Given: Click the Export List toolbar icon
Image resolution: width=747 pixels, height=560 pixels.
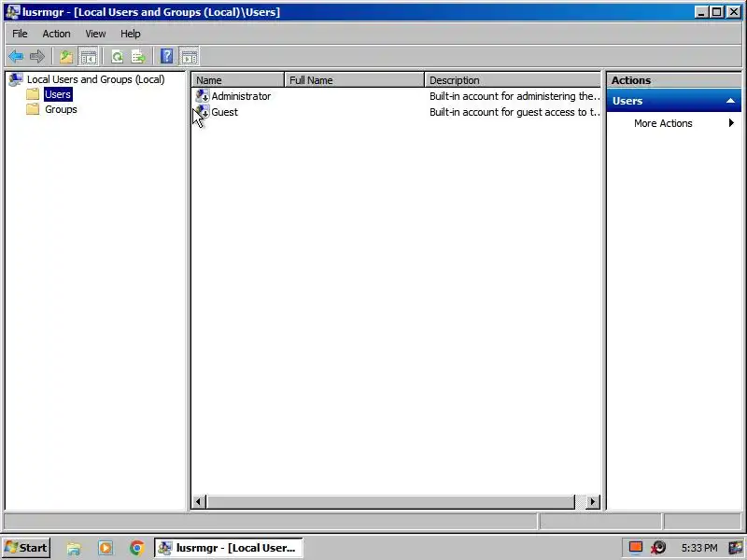Looking at the screenshot, I should point(138,57).
